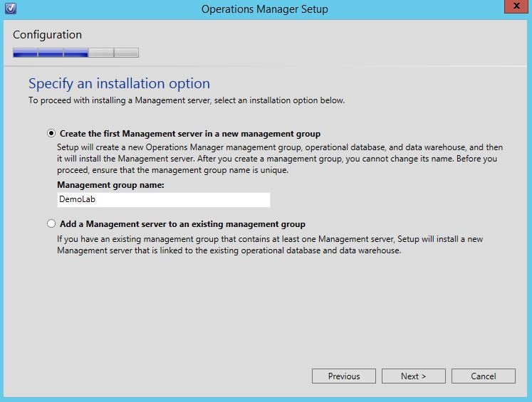Click the last, unfilled progress bar segment
Screen dimensions: 532x402
126,53
